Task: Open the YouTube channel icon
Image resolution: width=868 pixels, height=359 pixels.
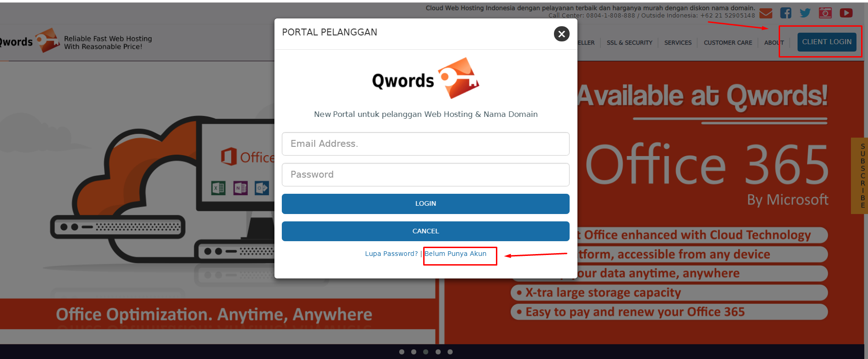Action: [x=846, y=13]
